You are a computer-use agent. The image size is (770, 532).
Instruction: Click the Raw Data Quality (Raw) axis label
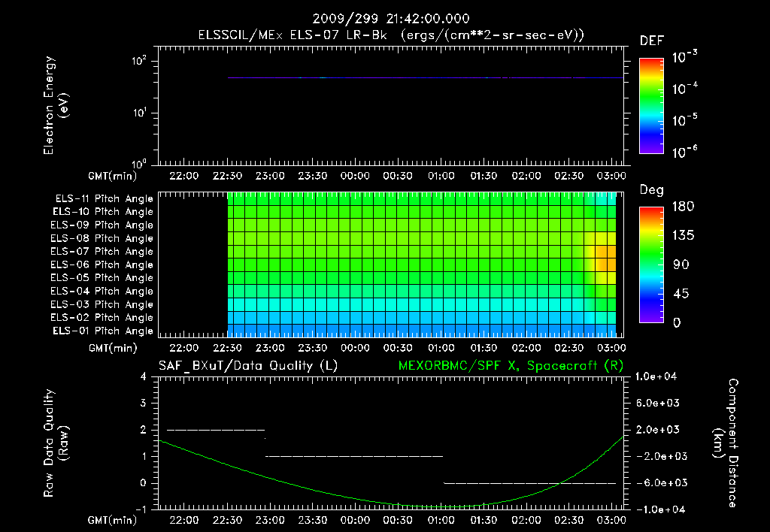pos(56,443)
